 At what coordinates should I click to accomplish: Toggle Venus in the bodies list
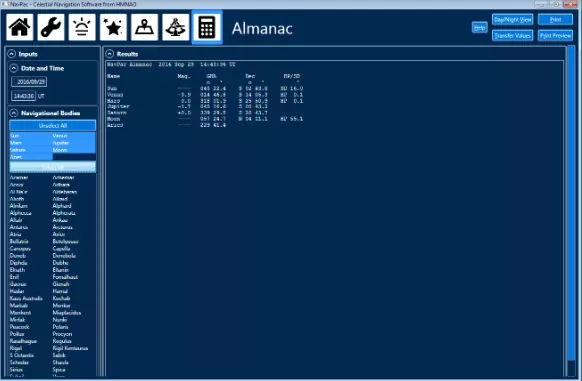(x=74, y=136)
